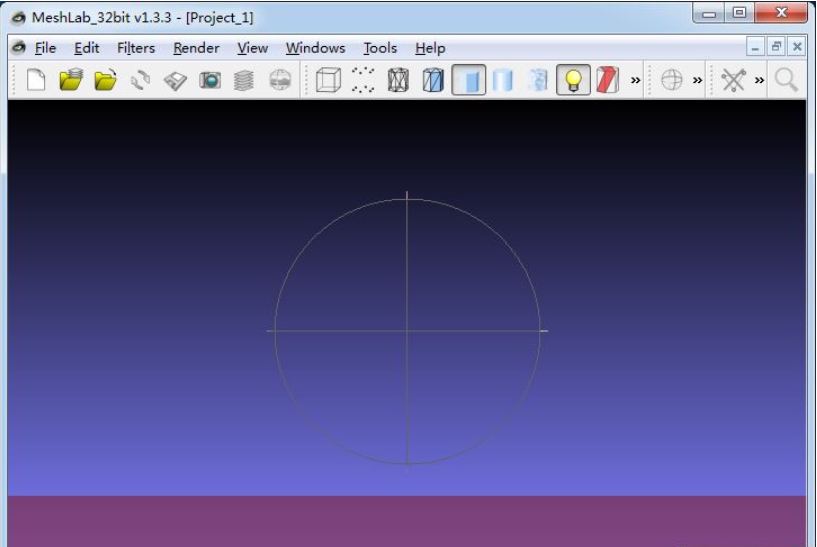Click the MeshLab title bar eye icon
This screenshot has height=547, width=817.
coord(18,17)
